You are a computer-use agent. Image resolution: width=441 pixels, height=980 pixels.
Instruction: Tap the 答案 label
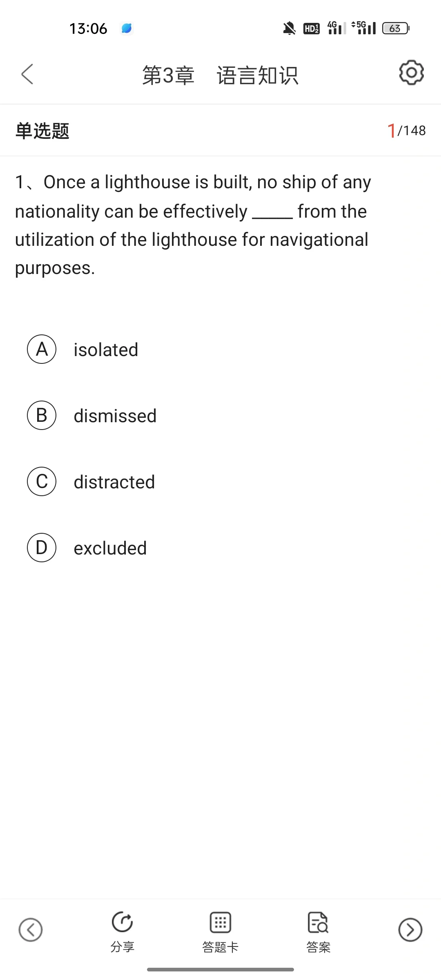[318, 947]
